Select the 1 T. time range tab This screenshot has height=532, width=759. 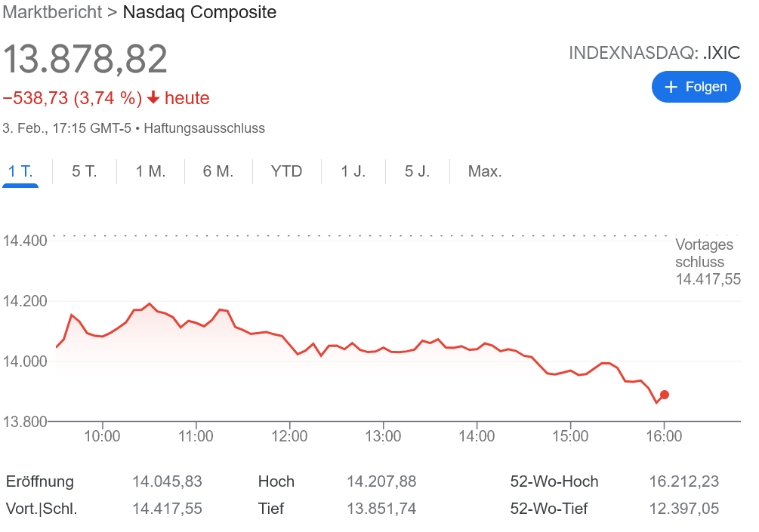(20, 171)
